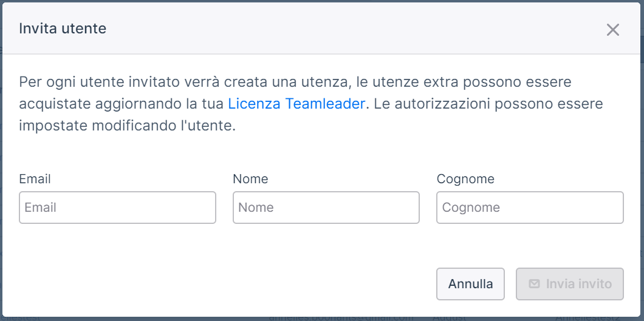Select the Cognome input box

530,208
